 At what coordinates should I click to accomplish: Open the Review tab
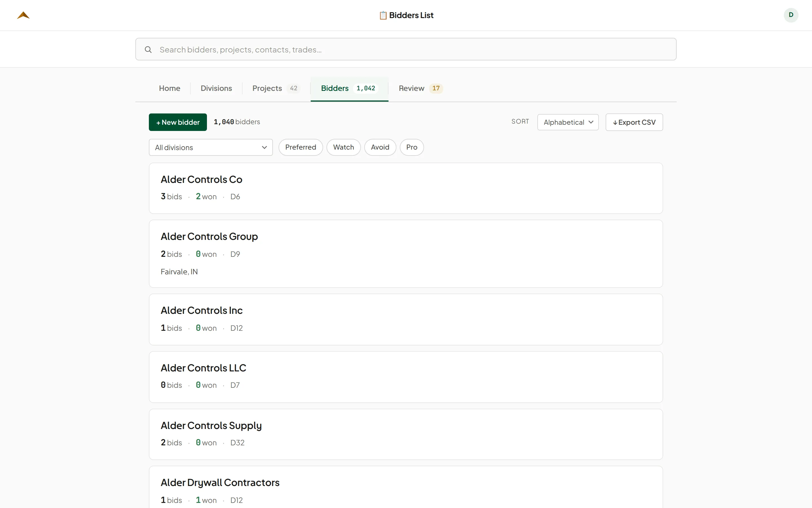click(421, 88)
